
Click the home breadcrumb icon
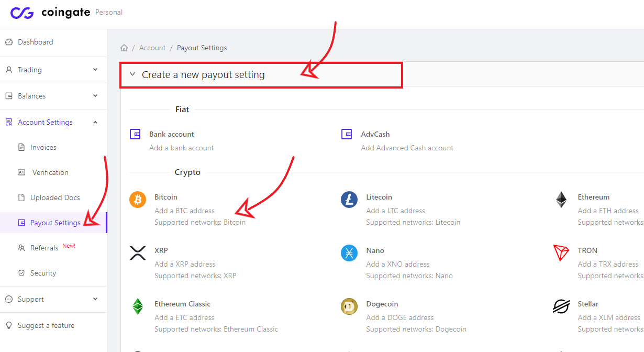124,48
